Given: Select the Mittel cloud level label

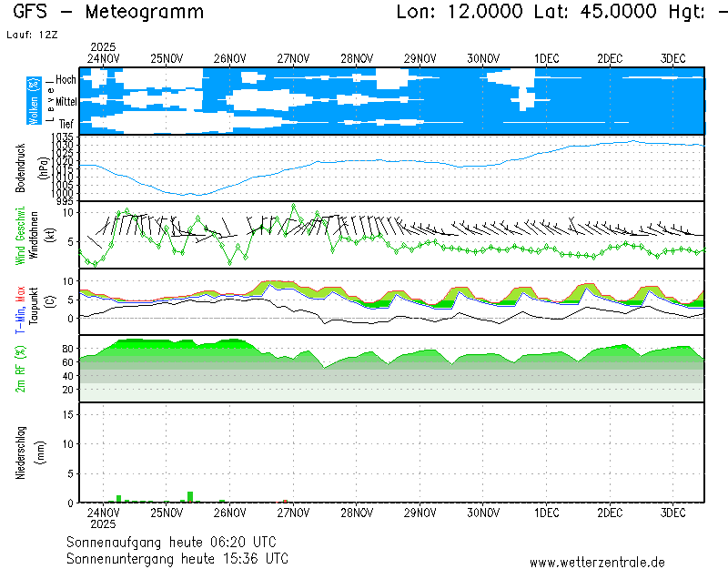Looking at the screenshot, I should click(x=66, y=102).
